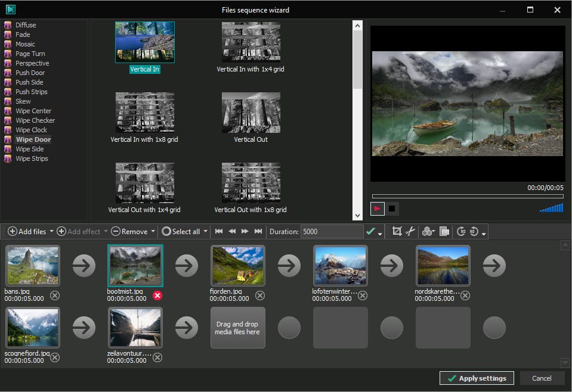Viewport: 572px width, 392px height.
Task: Expand the Remove dropdown arrow
Action: (x=153, y=231)
